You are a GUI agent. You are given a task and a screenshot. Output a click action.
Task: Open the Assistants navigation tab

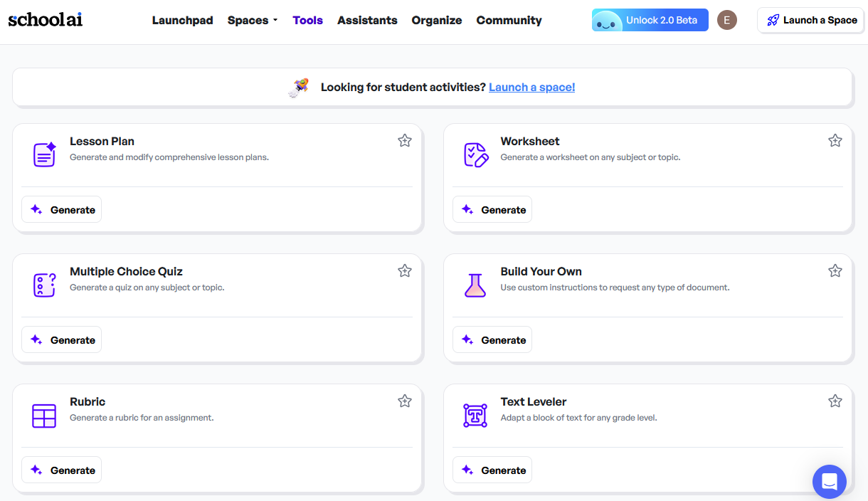click(x=367, y=20)
